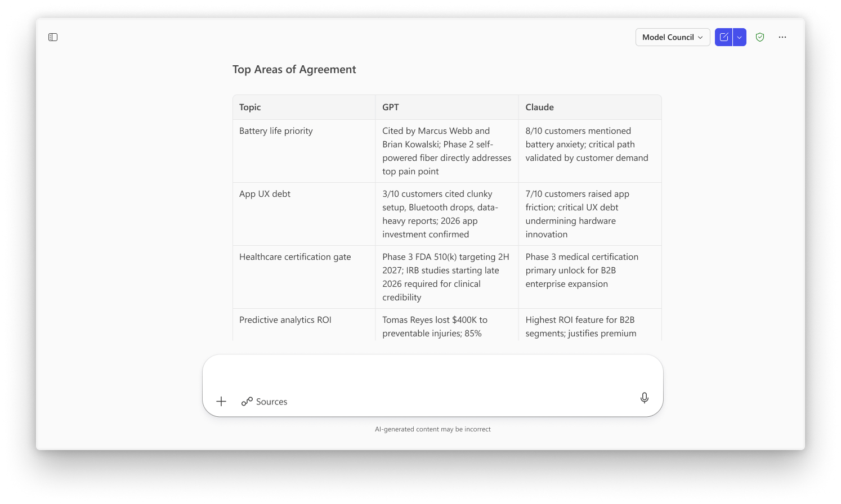Click the AI-generated content disclaimer text
This screenshot has width=841, height=504.
(x=433, y=429)
